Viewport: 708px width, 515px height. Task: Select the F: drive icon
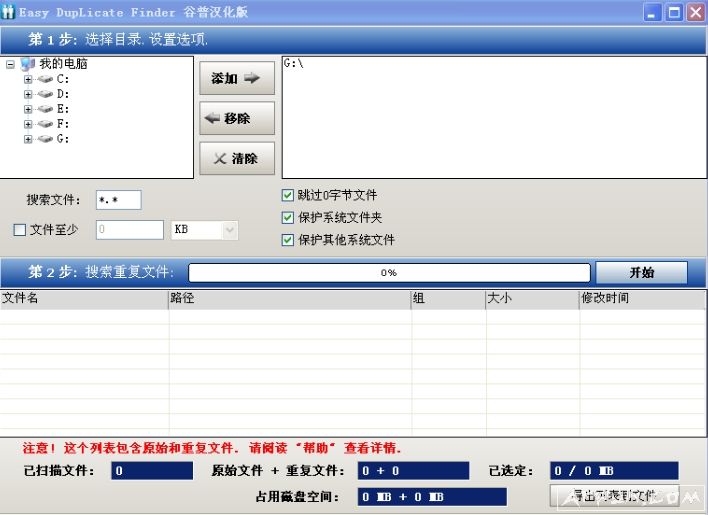coord(46,124)
